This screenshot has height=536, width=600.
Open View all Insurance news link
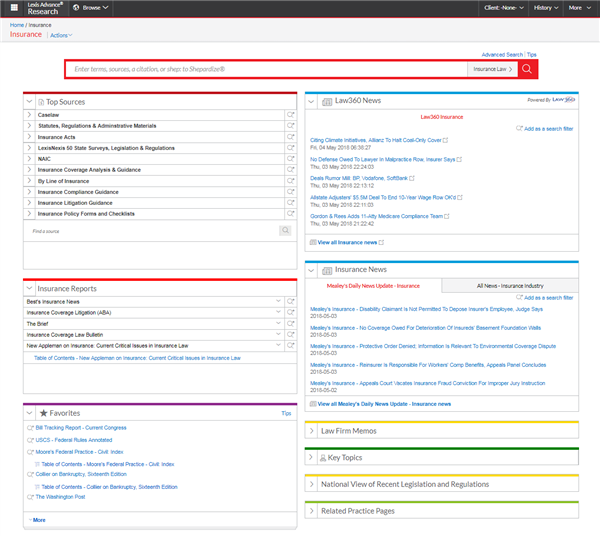pos(347,243)
